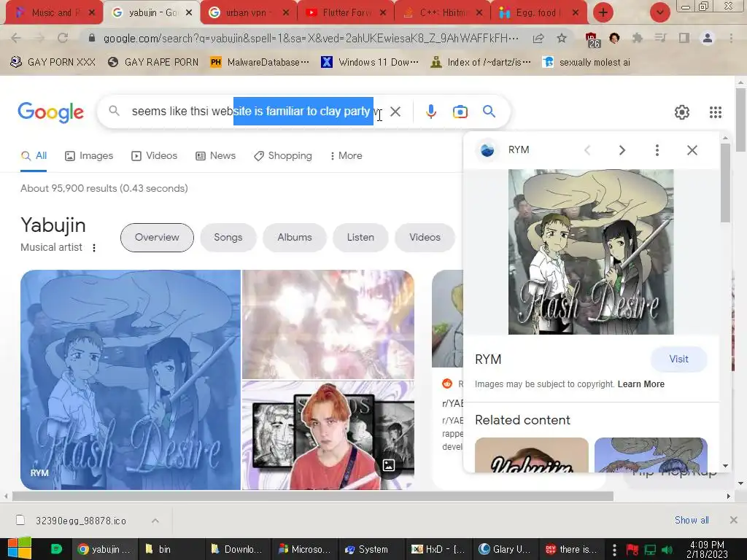Open the Chrome profile avatar

708,38
